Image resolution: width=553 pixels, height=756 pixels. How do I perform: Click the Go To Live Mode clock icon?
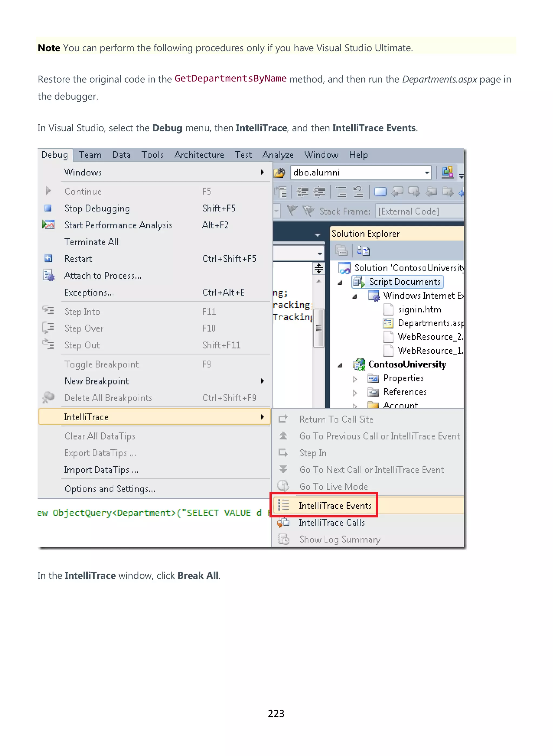(283, 486)
